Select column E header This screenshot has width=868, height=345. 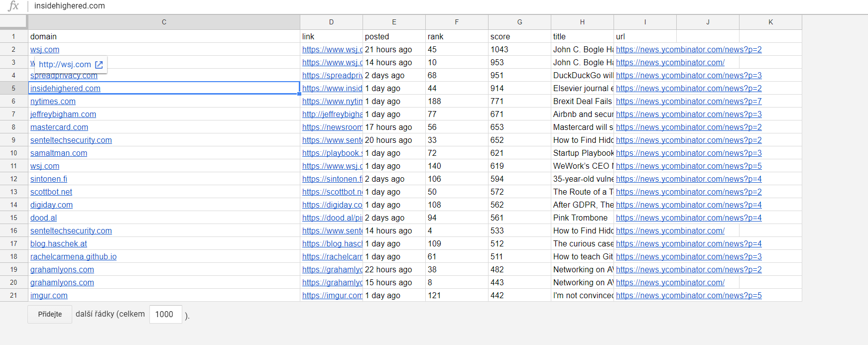[x=394, y=22]
